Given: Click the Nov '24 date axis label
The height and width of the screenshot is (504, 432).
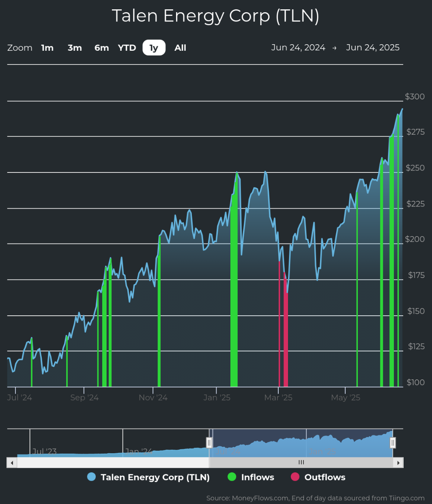Looking at the screenshot, I should 153,398.
